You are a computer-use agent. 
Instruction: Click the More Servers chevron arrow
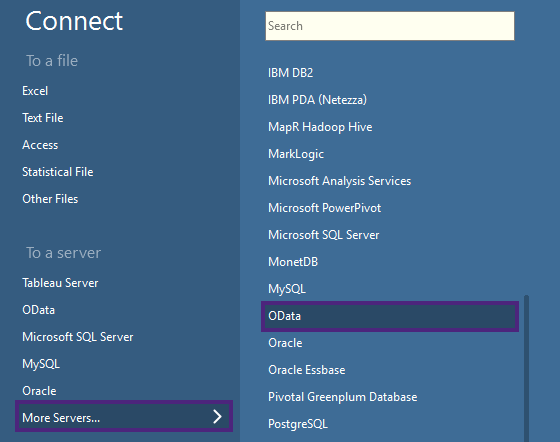217,417
